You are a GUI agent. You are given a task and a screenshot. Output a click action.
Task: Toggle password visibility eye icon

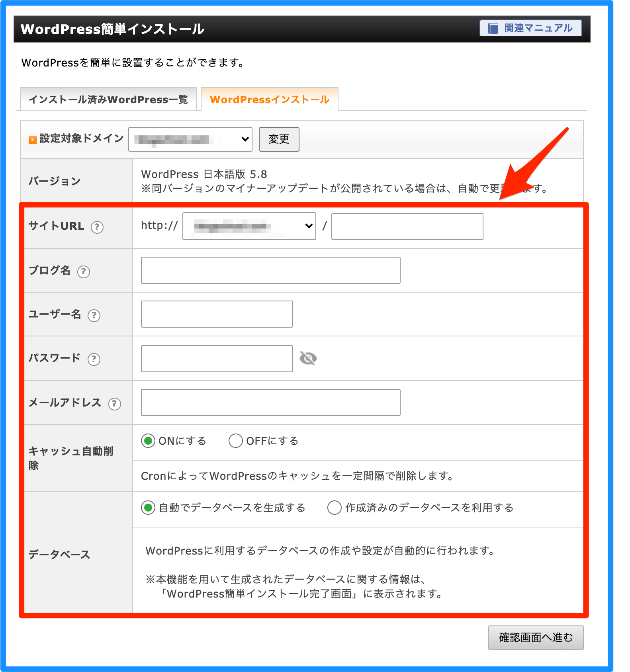(x=308, y=358)
